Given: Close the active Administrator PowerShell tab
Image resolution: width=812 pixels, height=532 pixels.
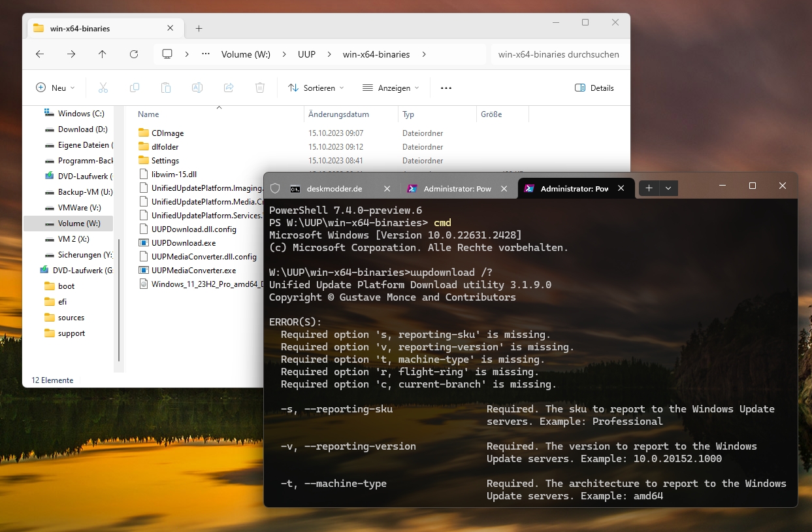Looking at the screenshot, I should pyautogui.click(x=621, y=189).
